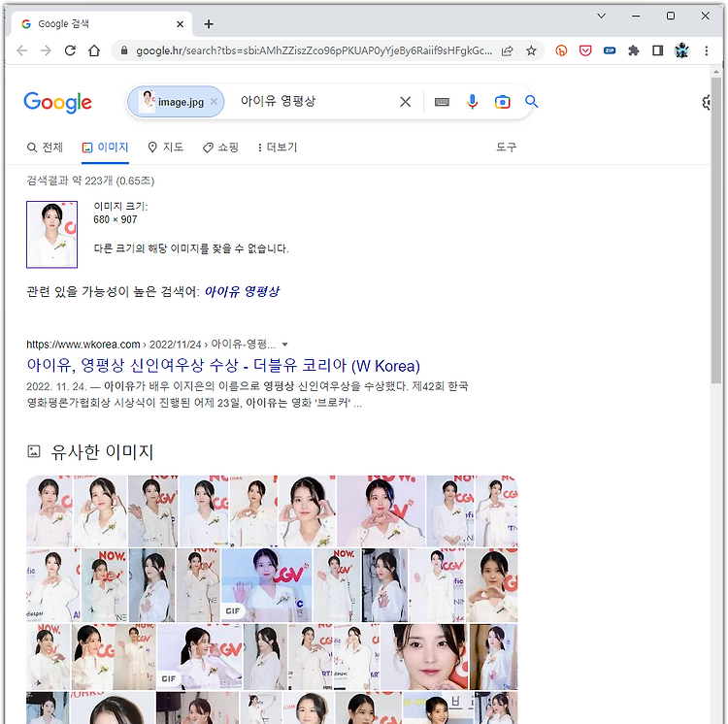Viewport: 728px width, 724px height.
Task: Expand the wkorea result URL dropdown arrow
Action: point(285,345)
